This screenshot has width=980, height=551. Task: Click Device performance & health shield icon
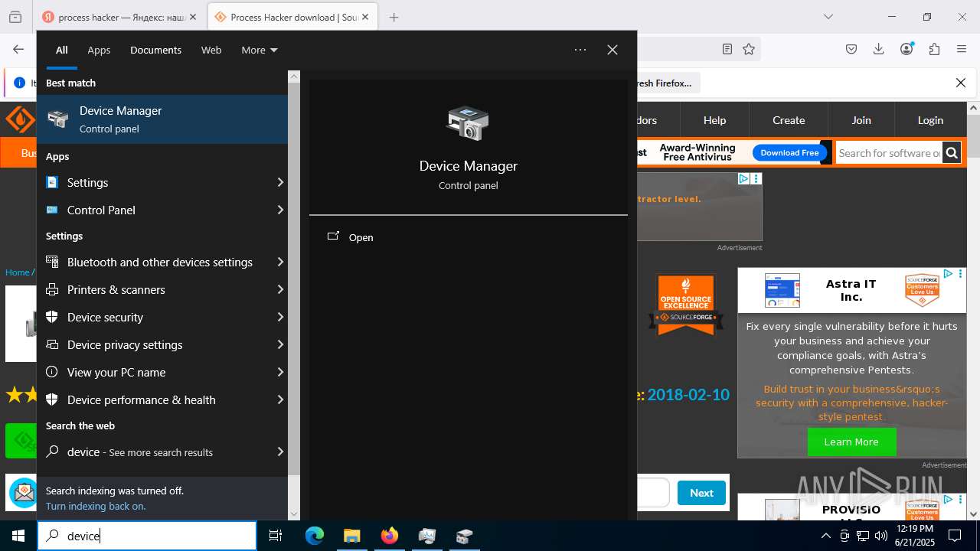52,399
